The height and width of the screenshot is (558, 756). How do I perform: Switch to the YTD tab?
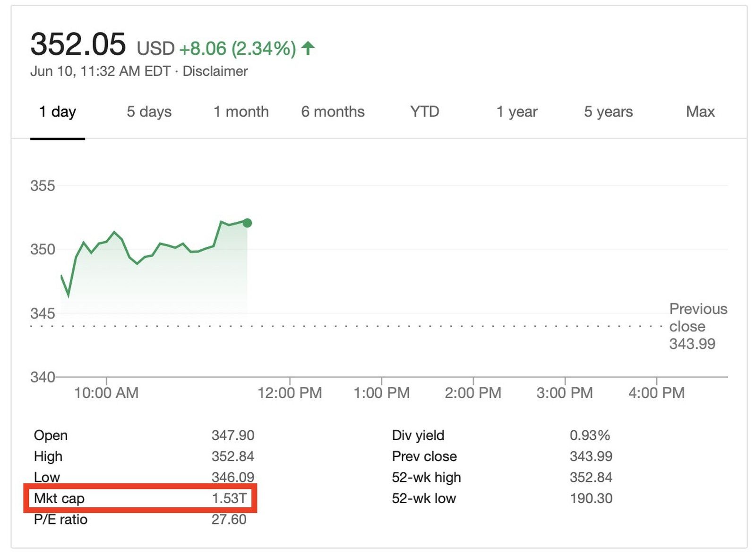[x=424, y=112]
